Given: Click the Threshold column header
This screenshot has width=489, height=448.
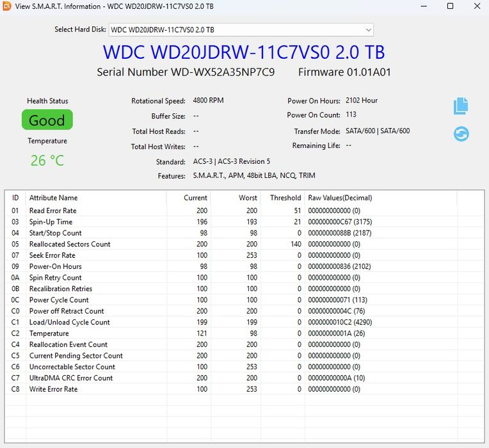Looking at the screenshot, I should click(x=283, y=198).
